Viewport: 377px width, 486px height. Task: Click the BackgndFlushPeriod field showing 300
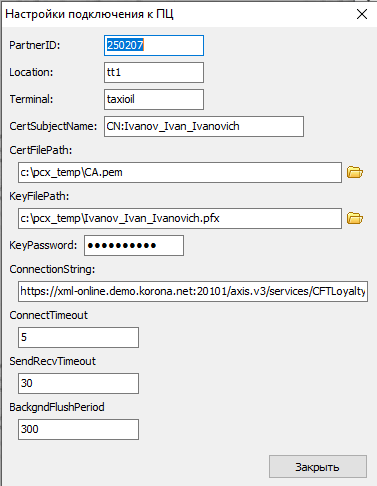click(78, 429)
